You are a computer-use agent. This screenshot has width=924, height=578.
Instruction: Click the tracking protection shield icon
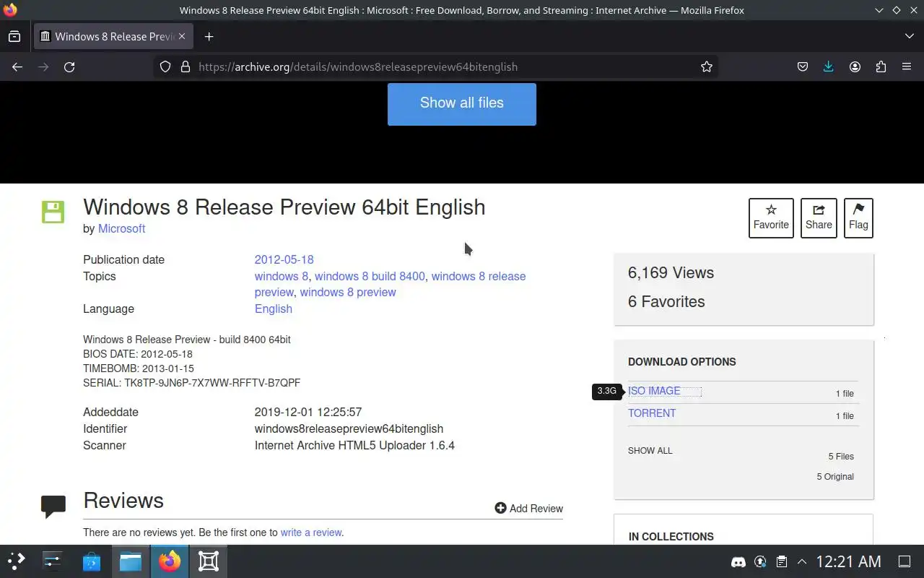point(165,66)
